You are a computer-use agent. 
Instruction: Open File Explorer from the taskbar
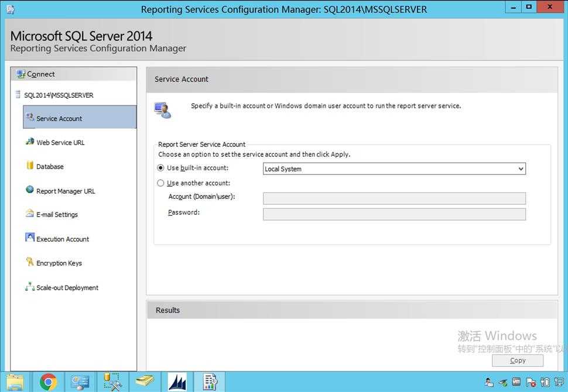pyautogui.click(x=15, y=382)
